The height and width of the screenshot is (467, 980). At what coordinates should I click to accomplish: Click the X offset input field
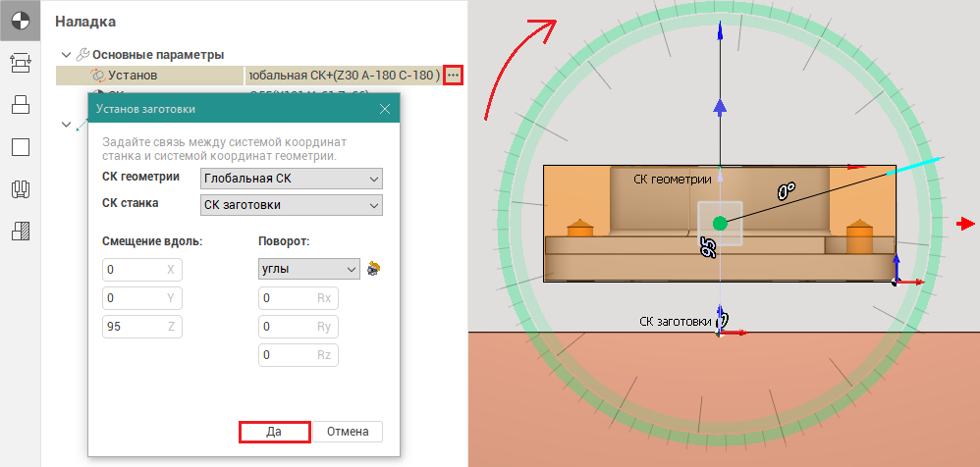coord(141,269)
